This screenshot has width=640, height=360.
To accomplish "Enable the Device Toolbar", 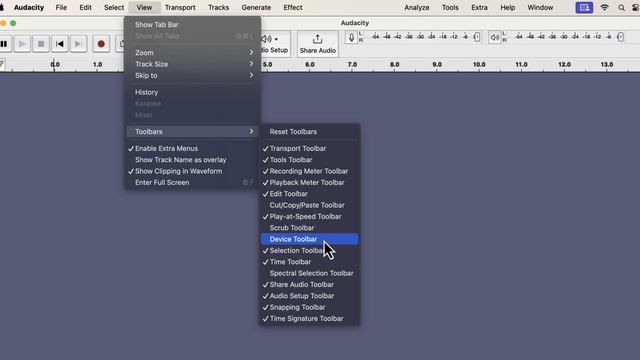I will pyautogui.click(x=309, y=239).
